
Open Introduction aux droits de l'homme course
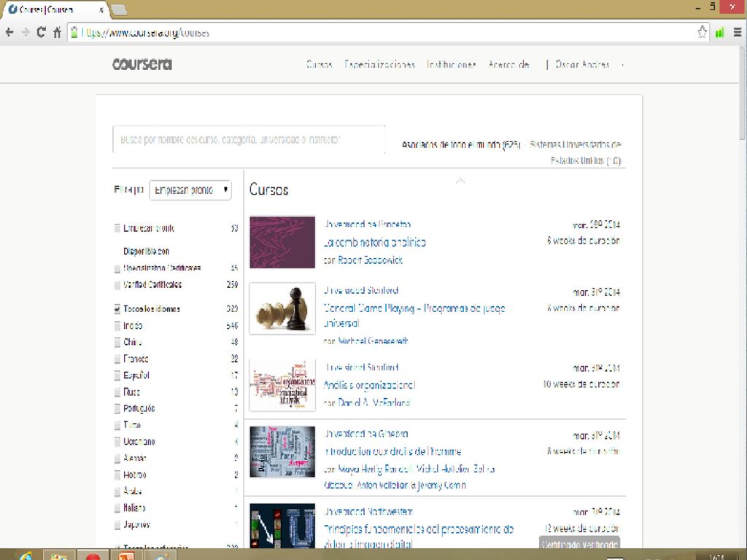392,451
